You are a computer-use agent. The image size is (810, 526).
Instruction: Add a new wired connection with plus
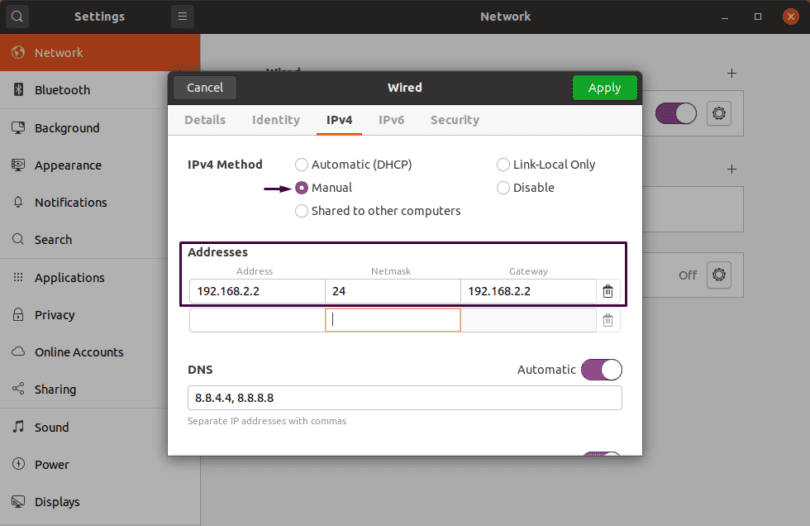point(731,73)
